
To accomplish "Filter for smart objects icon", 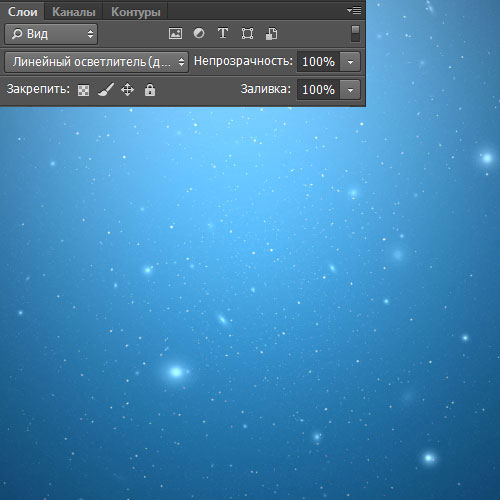I will coord(271,34).
